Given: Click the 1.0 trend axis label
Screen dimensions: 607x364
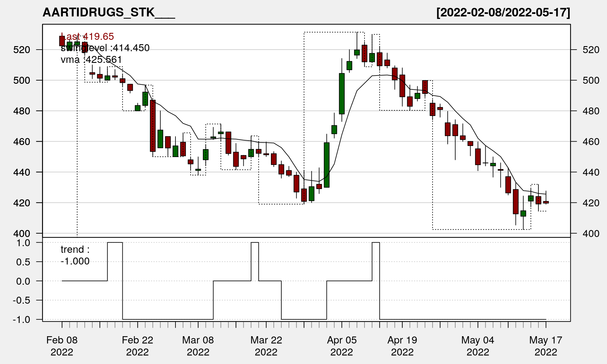Looking at the screenshot, I should click(x=23, y=243).
